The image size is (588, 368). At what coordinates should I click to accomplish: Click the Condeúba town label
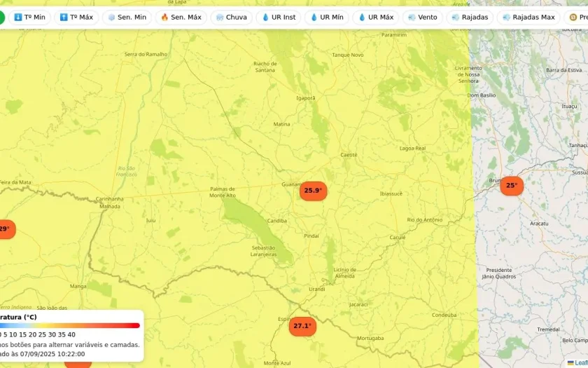(x=444, y=315)
